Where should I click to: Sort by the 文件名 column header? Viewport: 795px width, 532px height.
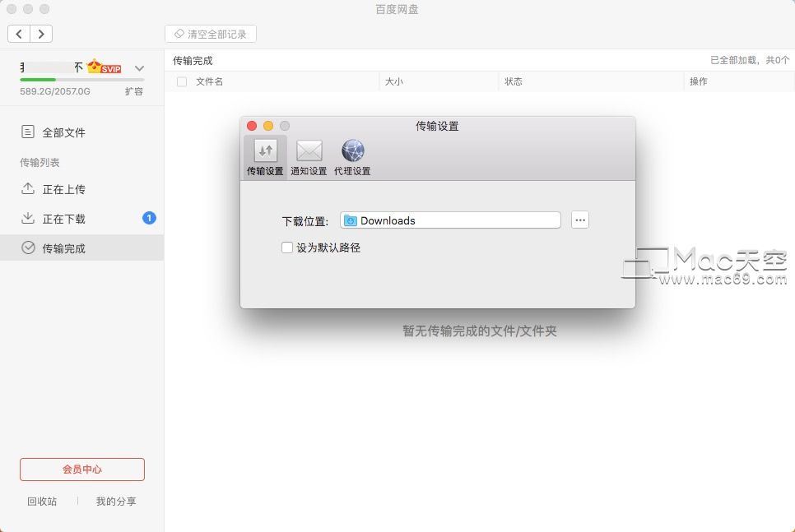tap(209, 81)
